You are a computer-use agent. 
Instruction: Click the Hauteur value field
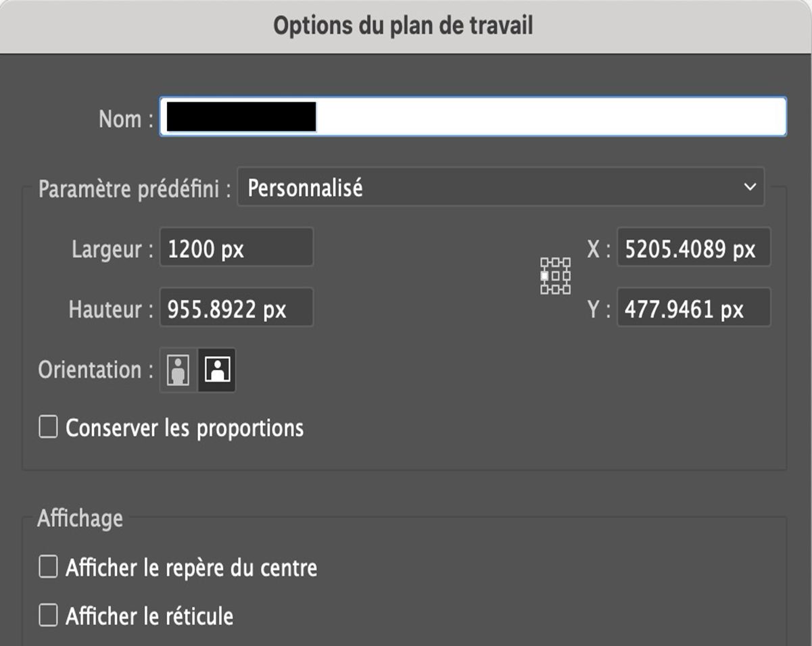236,307
